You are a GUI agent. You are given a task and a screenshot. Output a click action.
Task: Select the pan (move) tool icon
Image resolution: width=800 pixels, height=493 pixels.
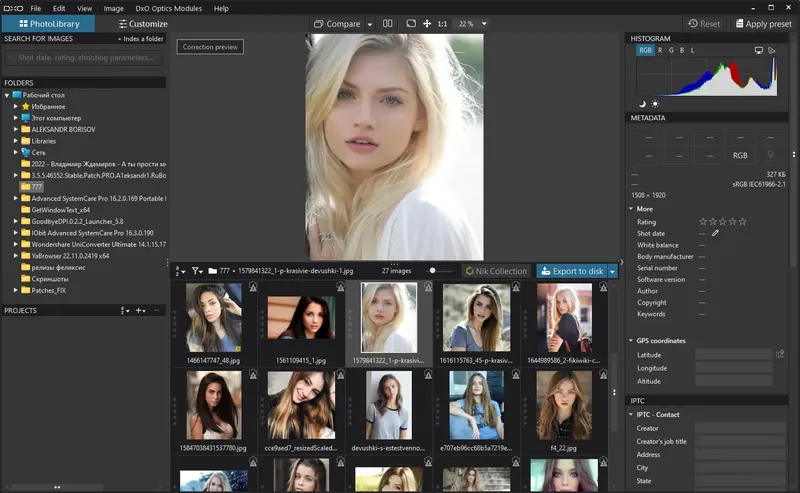click(427, 23)
